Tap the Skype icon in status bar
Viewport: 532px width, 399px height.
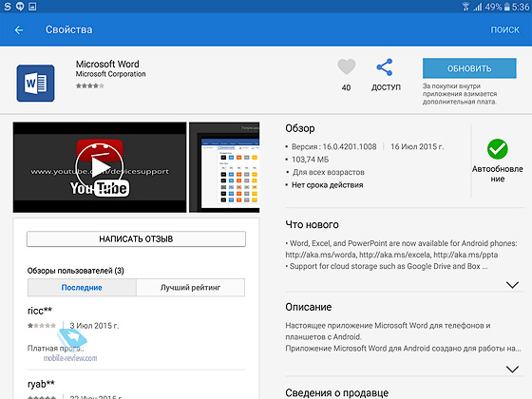pyautogui.click(x=8, y=6)
